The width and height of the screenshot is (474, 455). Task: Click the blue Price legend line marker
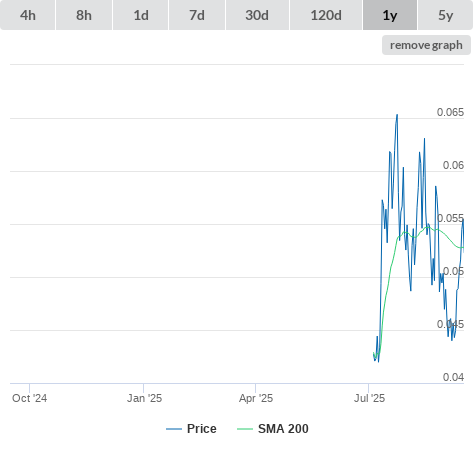174,429
